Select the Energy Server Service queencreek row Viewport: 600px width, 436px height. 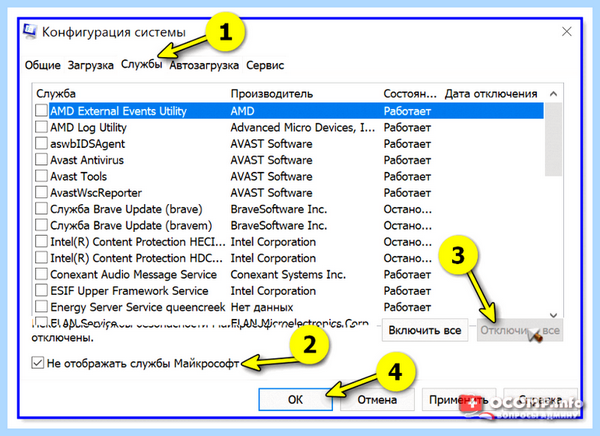click(x=289, y=307)
